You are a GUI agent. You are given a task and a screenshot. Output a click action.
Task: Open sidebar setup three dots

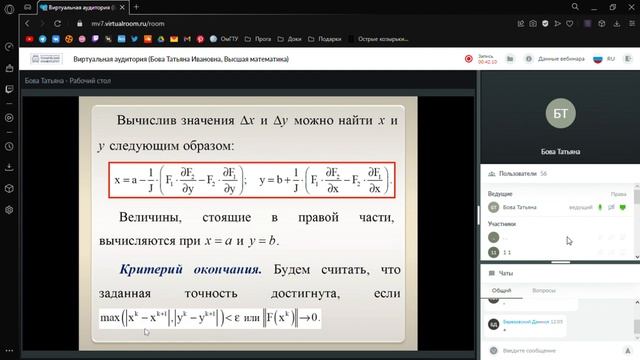(x=9, y=350)
